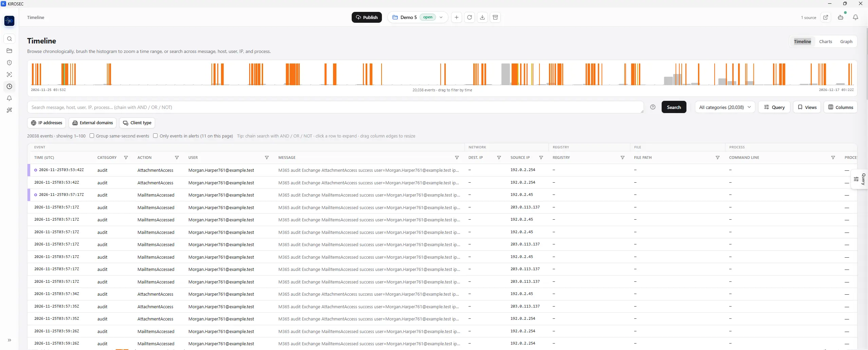Click the black Search button
Viewport: 868px width, 350px height.
[674, 107]
